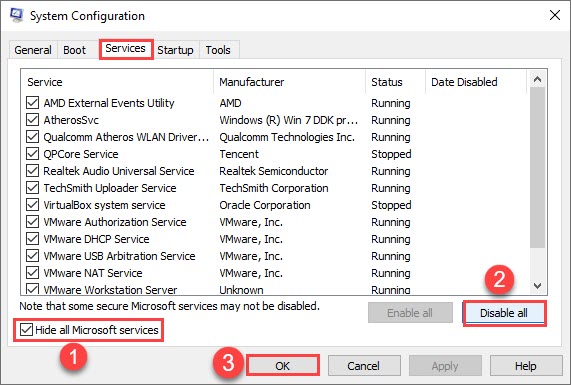571x385 pixels.
Task: Uncheck AMD External Events Utility service
Action: 32,103
